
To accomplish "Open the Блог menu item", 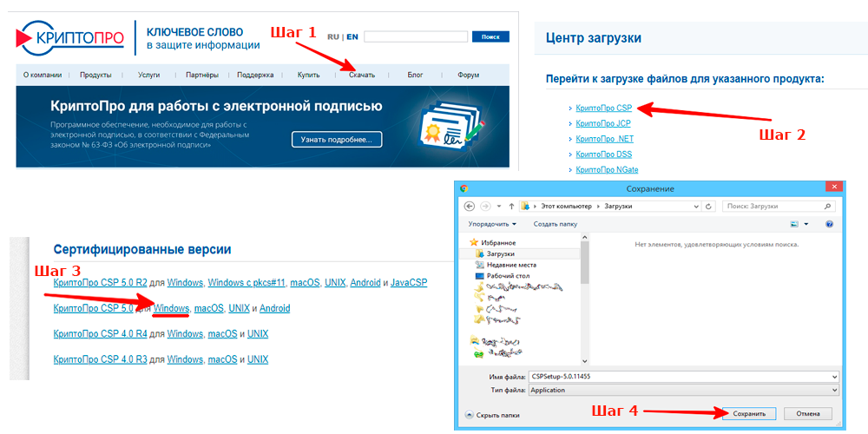I will (x=415, y=75).
